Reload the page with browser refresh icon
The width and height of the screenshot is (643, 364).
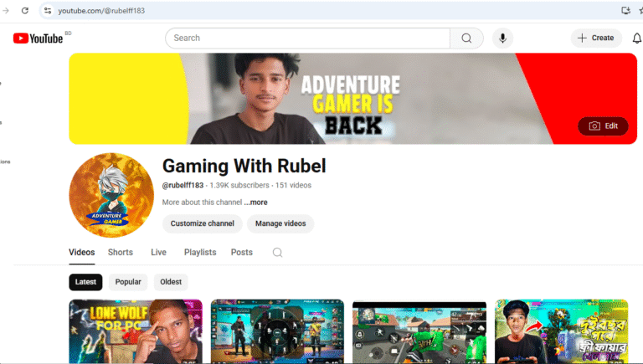point(25,11)
